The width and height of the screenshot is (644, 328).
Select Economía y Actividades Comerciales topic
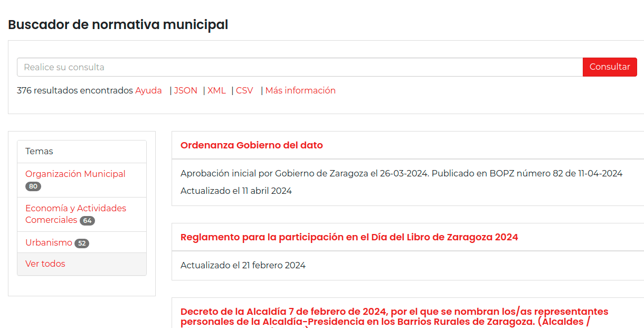coord(75,208)
